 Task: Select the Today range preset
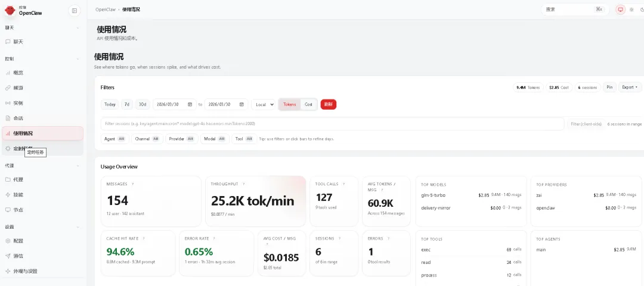(x=110, y=105)
